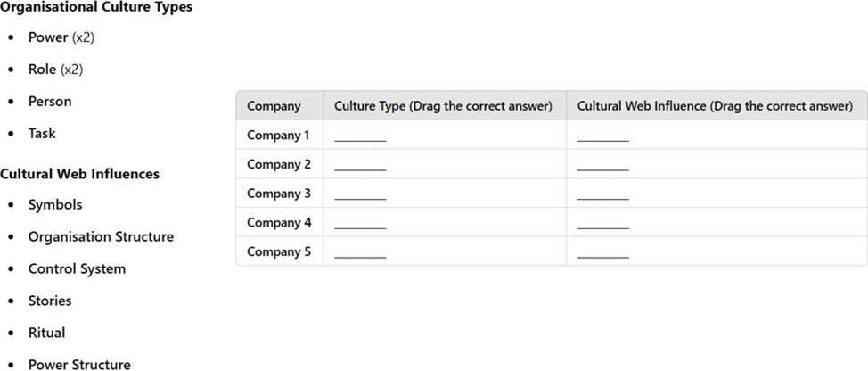This screenshot has height=371, width=868.
Task: Pick the Stories influence item
Action: [x=50, y=301]
